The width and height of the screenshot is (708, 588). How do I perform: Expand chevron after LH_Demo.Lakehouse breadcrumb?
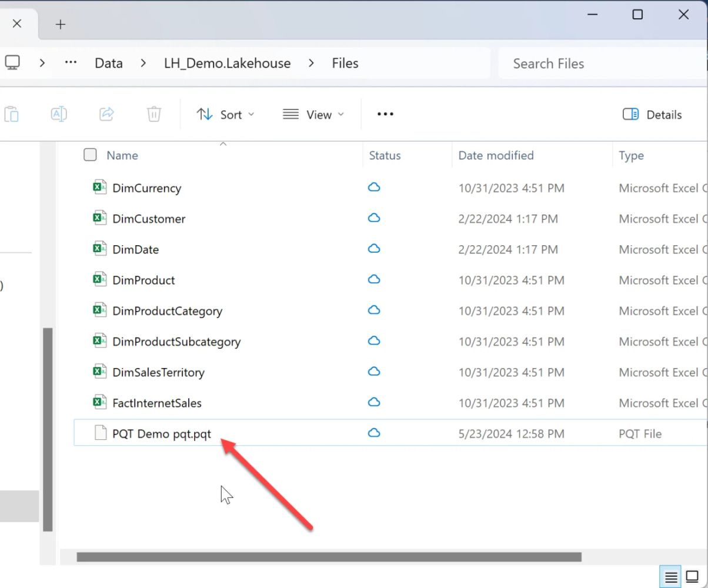pyautogui.click(x=311, y=63)
